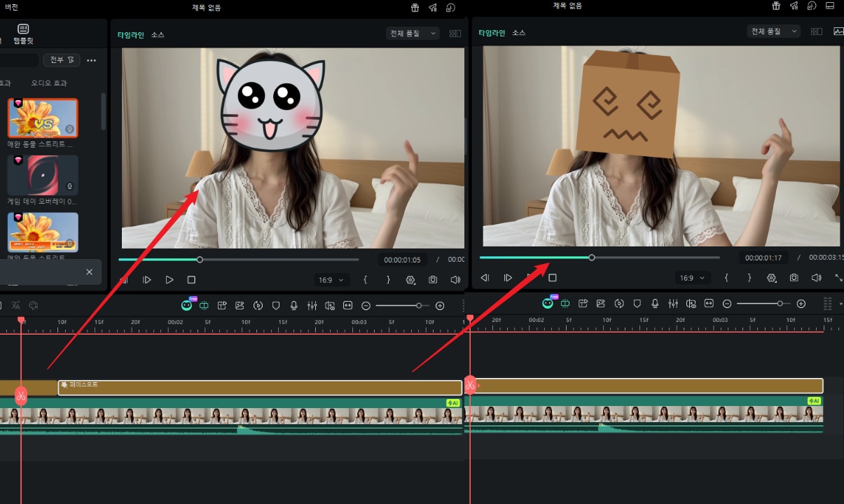The width and height of the screenshot is (844, 504).
Task: Switch to 소스 tab in right preview
Action: [x=519, y=33]
